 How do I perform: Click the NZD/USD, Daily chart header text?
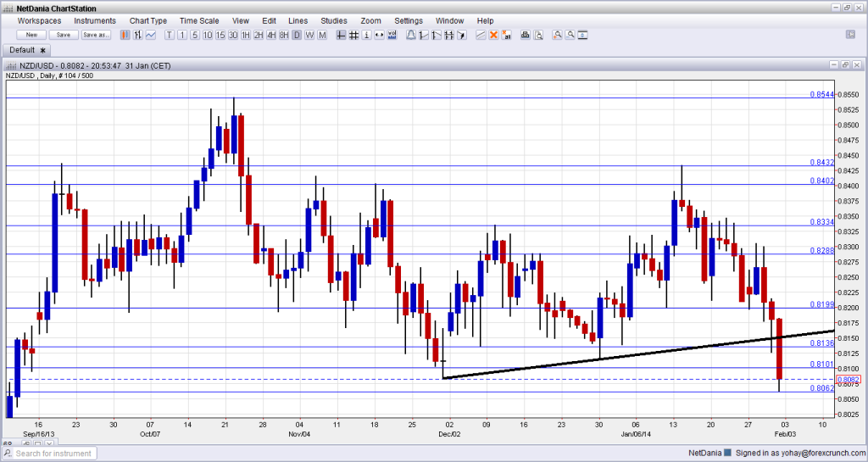click(x=50, y=75)
